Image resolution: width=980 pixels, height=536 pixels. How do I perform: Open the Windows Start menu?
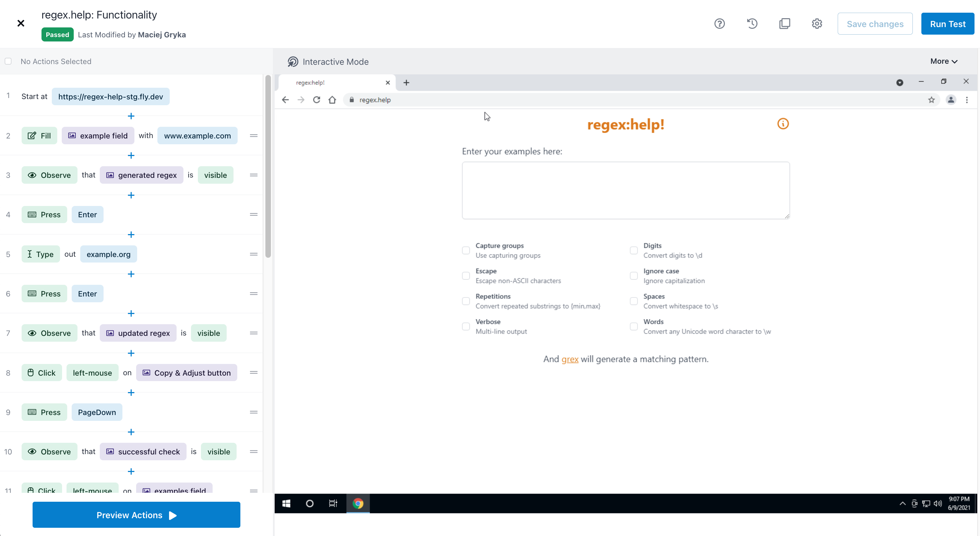[x=286, y=503]
